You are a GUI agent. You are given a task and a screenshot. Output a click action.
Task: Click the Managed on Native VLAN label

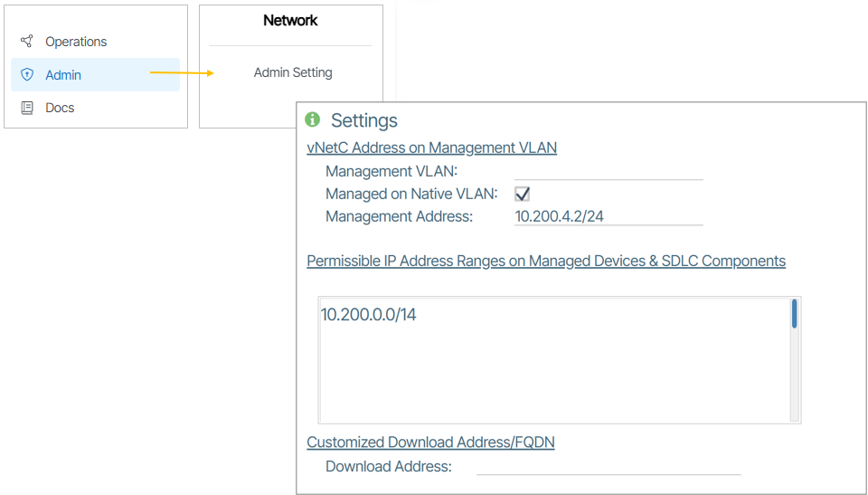(x=411, y=194)
